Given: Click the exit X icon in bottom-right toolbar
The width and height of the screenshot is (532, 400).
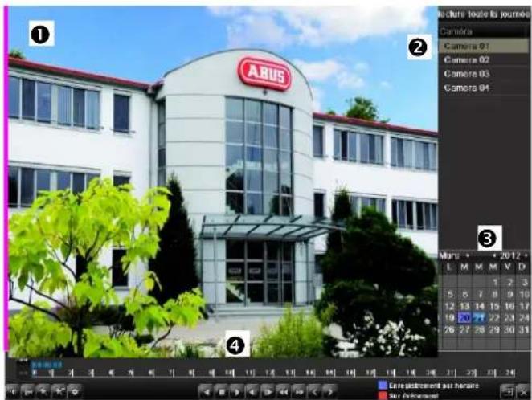Looking at the screenshot, I should coord(522,390).
